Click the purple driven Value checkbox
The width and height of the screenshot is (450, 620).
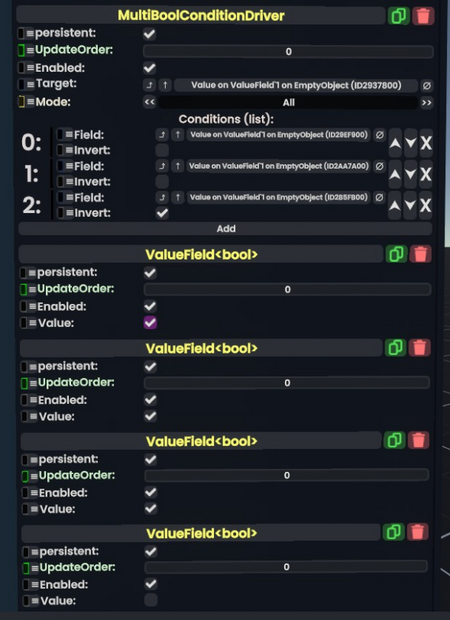[150, 323]
